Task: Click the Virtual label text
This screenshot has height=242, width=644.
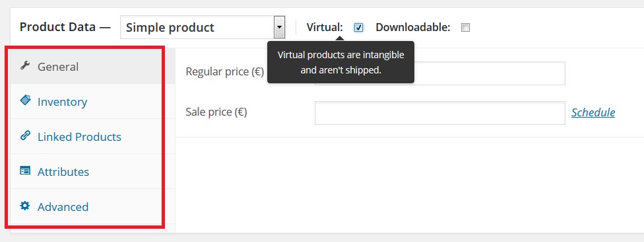Action: 325,28
